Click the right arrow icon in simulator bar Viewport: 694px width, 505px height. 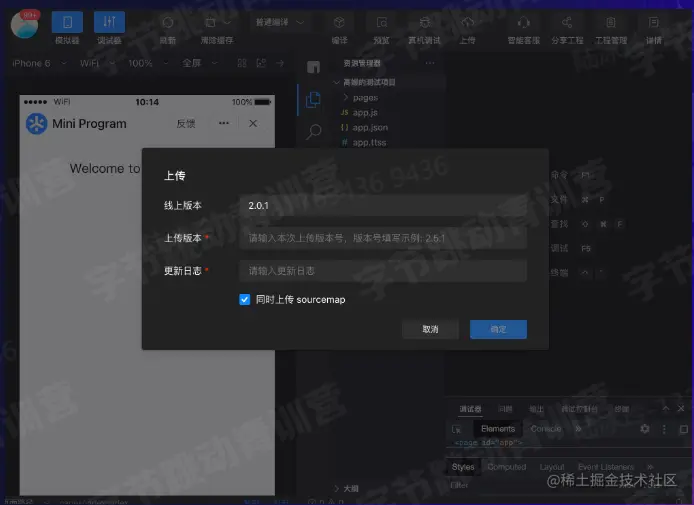(x=280, y=63)
